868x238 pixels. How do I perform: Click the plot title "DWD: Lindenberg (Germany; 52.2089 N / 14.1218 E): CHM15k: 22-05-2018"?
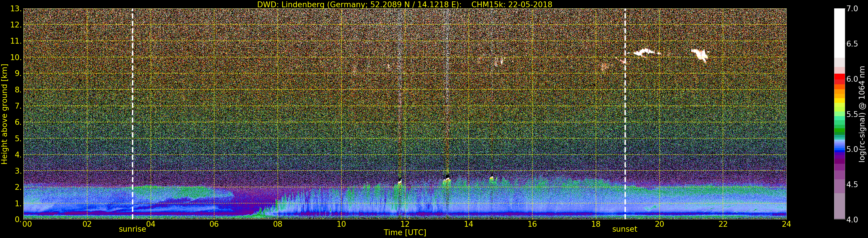pos(405,4)
